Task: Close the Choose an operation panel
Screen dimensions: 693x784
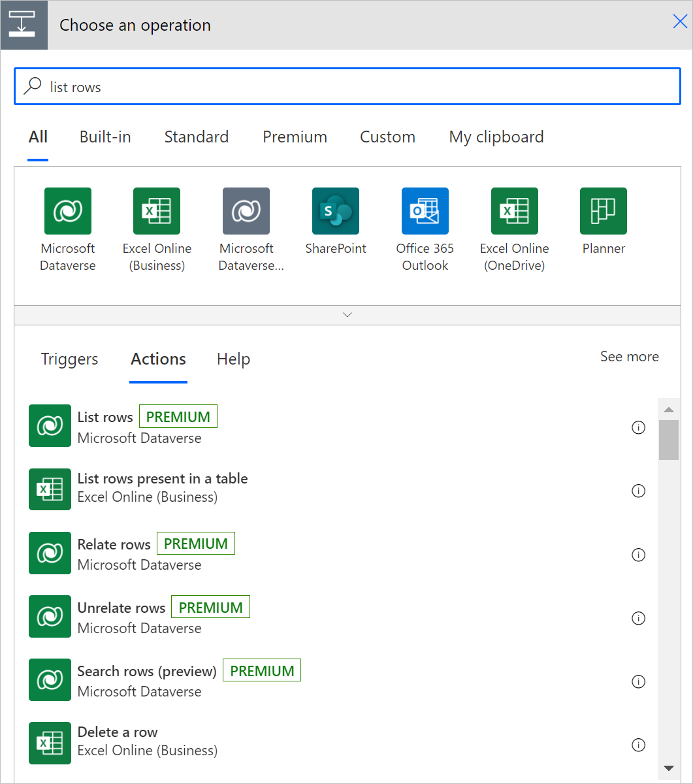Action: coord(680,22)
